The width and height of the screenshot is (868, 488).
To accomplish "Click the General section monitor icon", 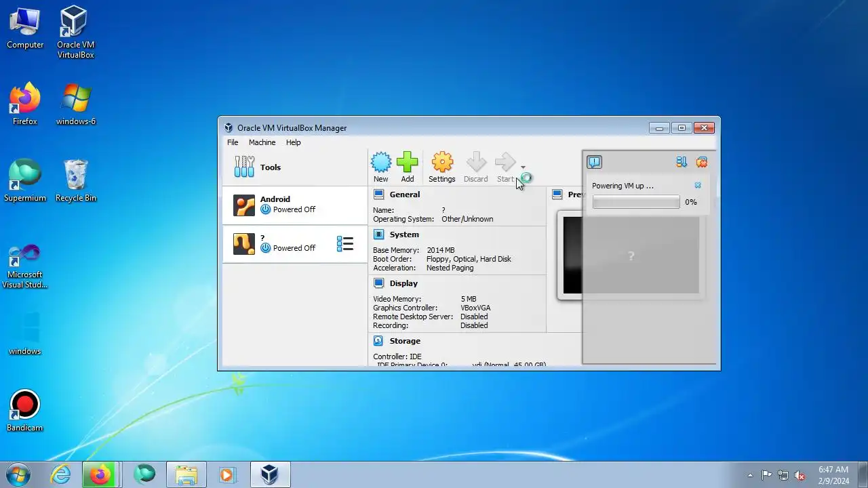I will pyautogui.click(x=378, y=195).
